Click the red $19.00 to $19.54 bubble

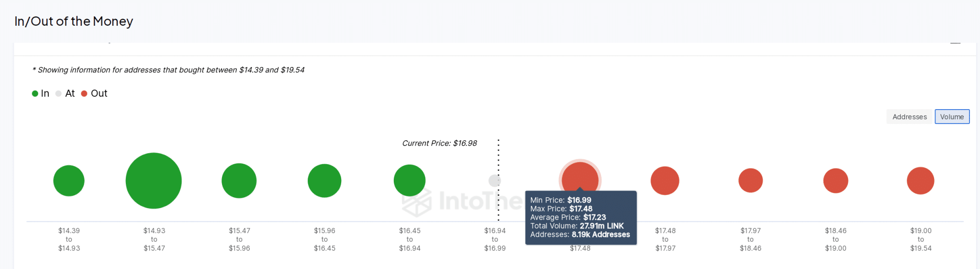point(921,181)
